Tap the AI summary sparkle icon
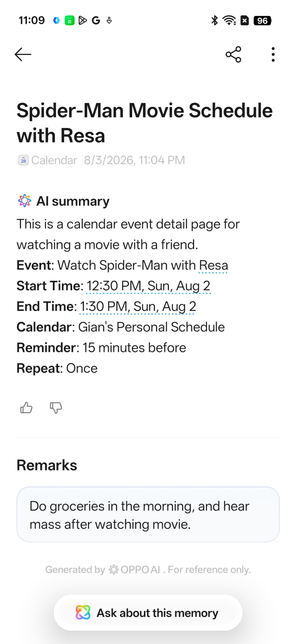Screen dimensions: 296x644 tap(24, 201)
